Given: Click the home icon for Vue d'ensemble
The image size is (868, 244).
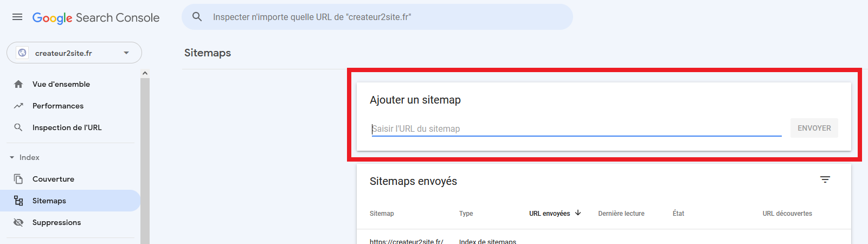Looking at the screenshot, I should point(18,84).
